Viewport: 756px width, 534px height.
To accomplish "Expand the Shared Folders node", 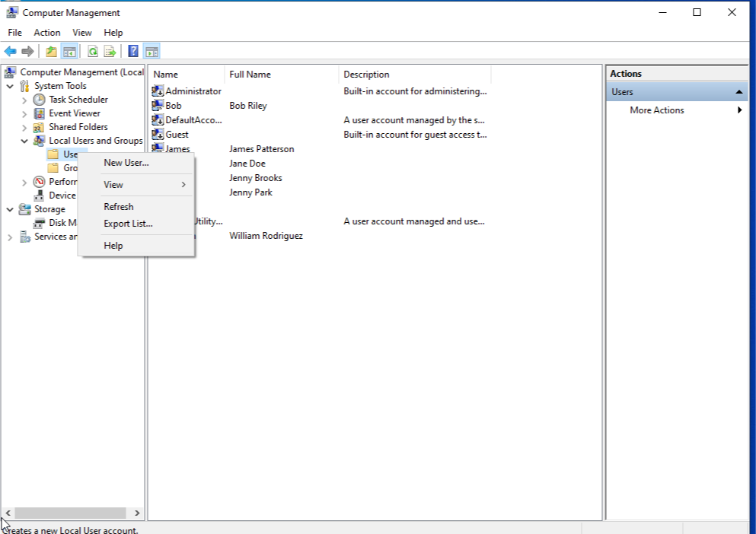I will point(24,127).
